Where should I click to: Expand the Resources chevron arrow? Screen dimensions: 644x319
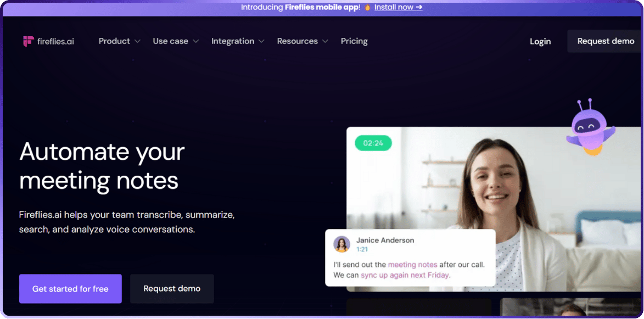pos(325,42)
